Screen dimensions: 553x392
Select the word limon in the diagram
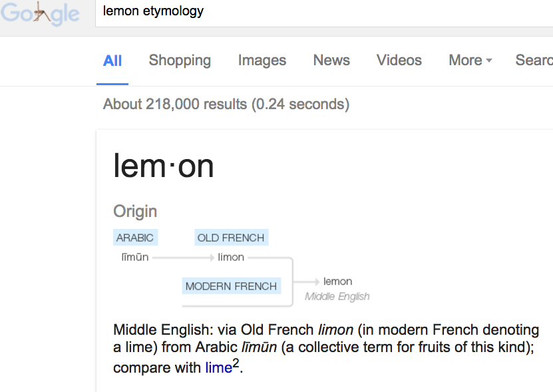(231, 258)
